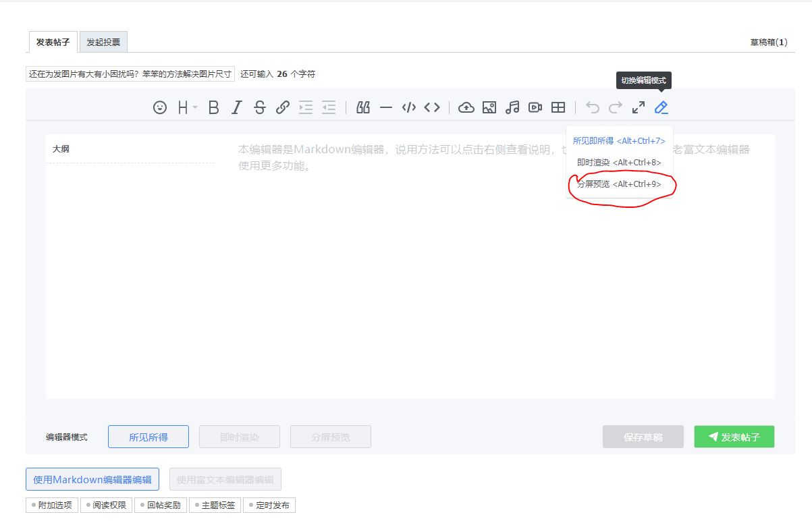Insert a table using table icon
The width and height of the screenshot is (812, 521).
(x=558, y=107)
